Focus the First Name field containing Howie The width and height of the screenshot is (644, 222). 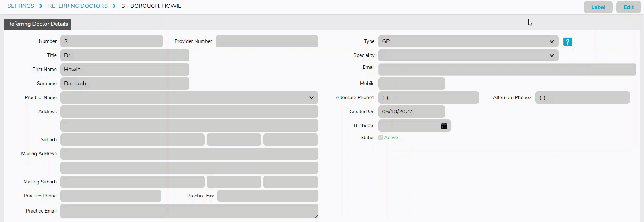coord(125,70)
